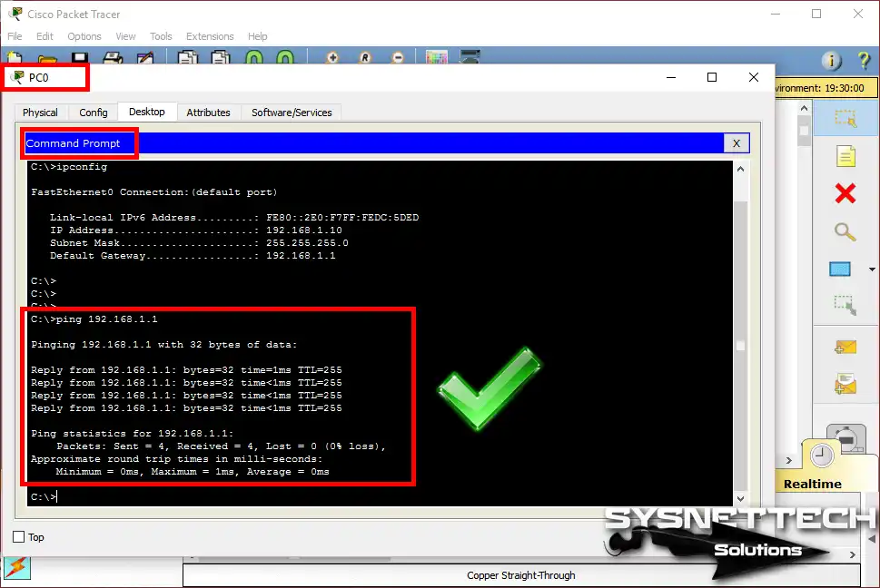Open the Edit menu

44,36
